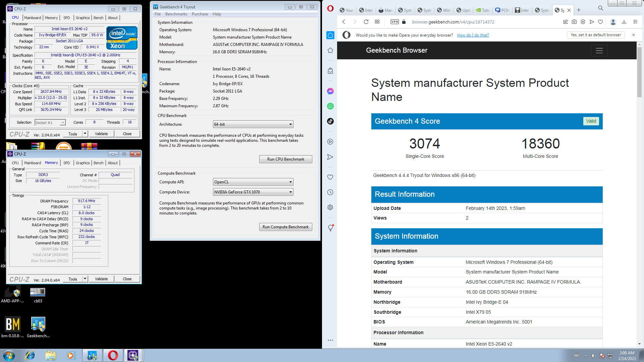
Task: Click the Geekbench page vertical scrollbar
Action: (x=639, y=72)
